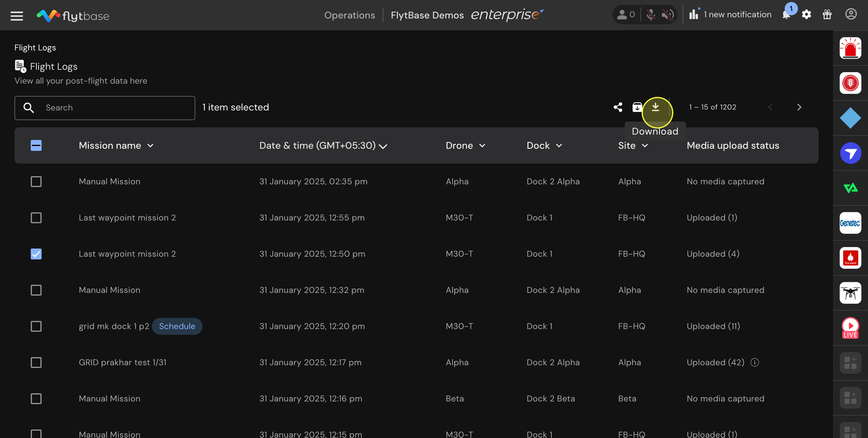
Task: Open the hamburger main menu
Action: tap(17, 16)
